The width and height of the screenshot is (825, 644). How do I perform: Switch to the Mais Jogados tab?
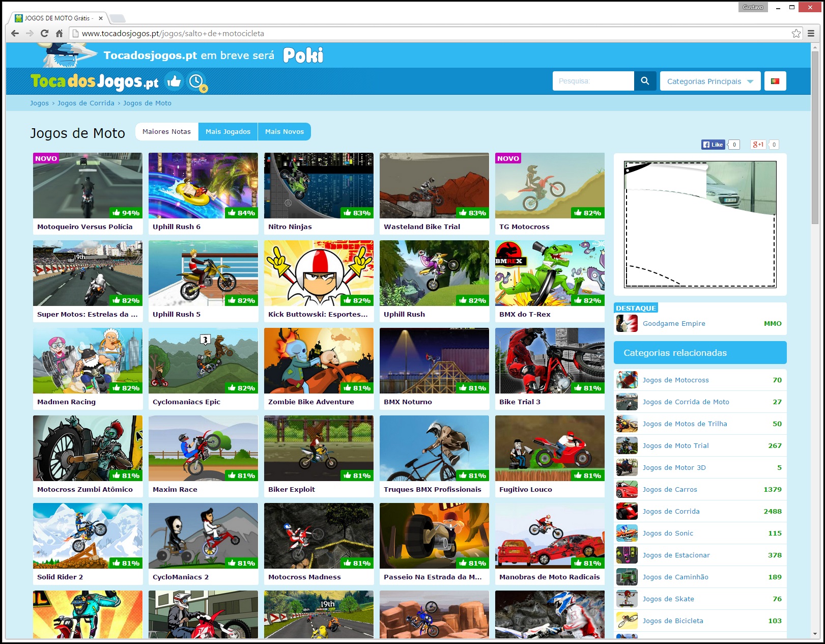pos(227,132)
